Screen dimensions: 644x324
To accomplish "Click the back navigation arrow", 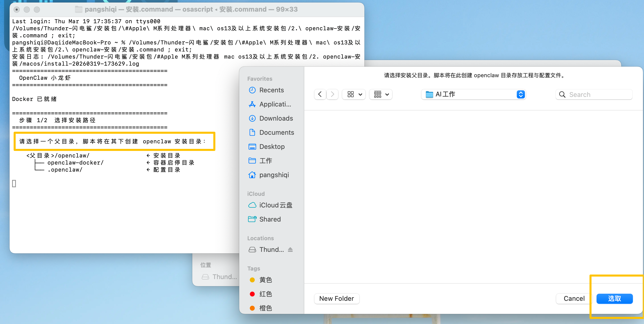I will 320,94.
